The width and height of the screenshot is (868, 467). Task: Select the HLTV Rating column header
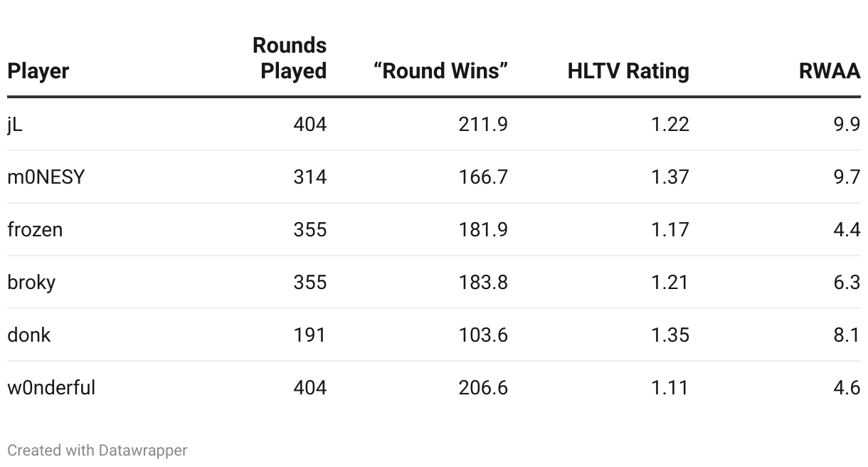[628, 71]
